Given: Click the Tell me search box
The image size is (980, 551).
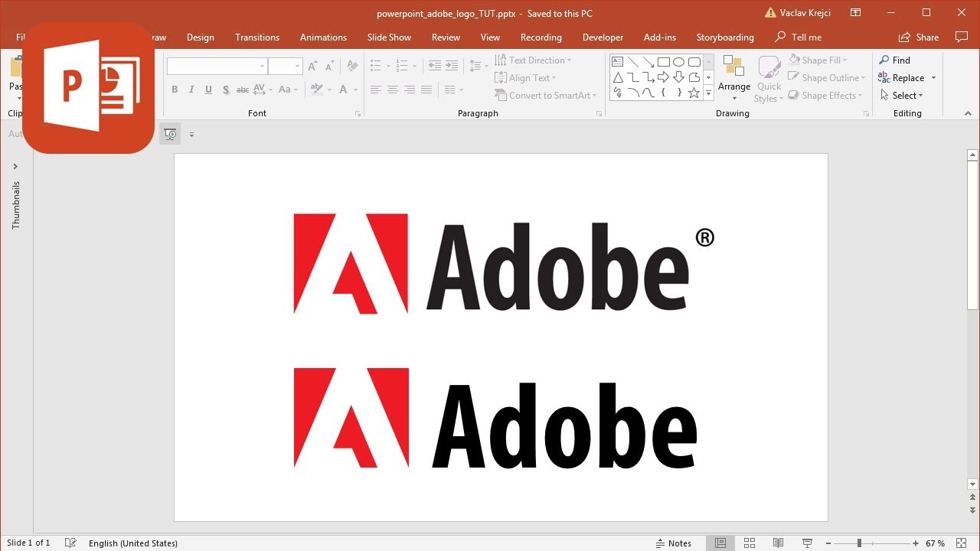Looking at the screenshot, I should 799,37.
